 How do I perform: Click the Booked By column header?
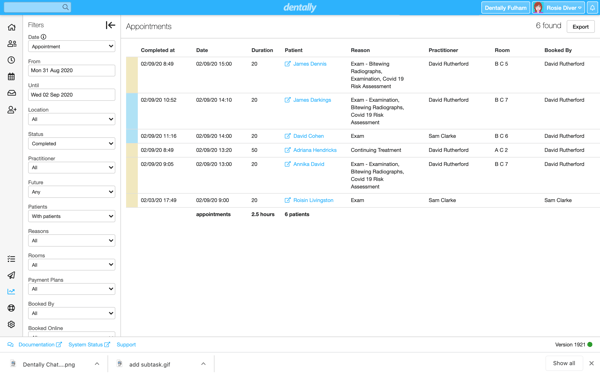pyautogui.click(x=558, y=50)
